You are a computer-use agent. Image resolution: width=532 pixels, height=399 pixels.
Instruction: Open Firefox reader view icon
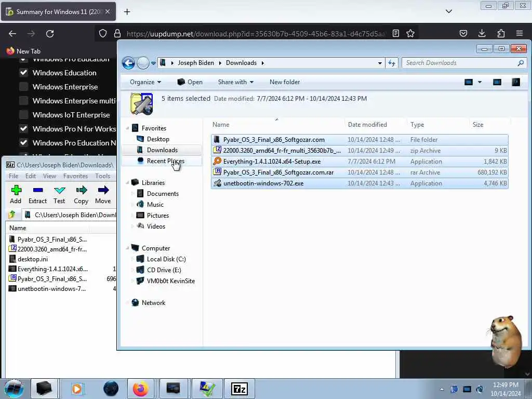[x=395, y=33]
